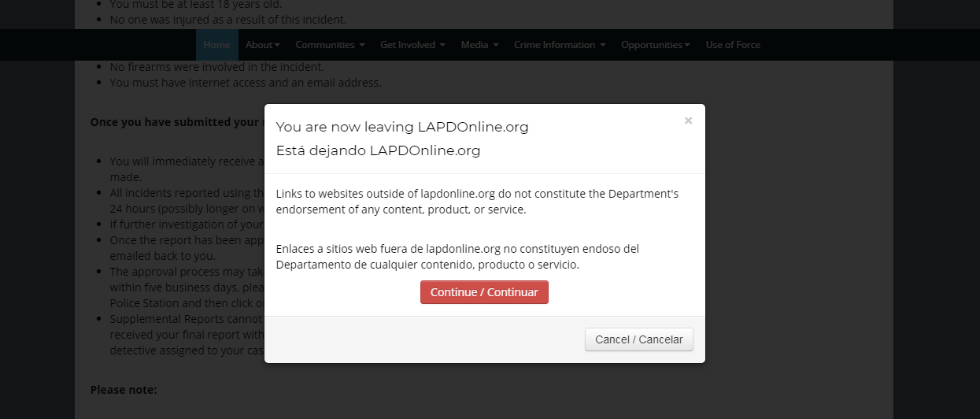
Task: Expand the Media dropdown menu
Action: tap(479, 45)
